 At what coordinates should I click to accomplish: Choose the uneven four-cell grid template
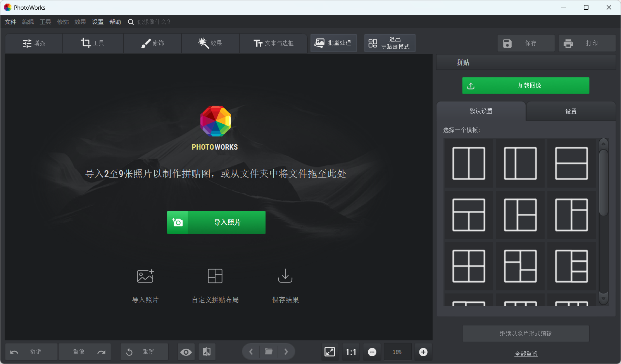[x=520, y=266]
